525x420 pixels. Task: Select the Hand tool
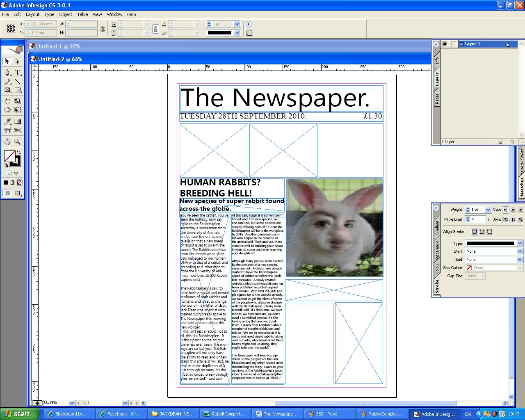[x=7, y=141]
